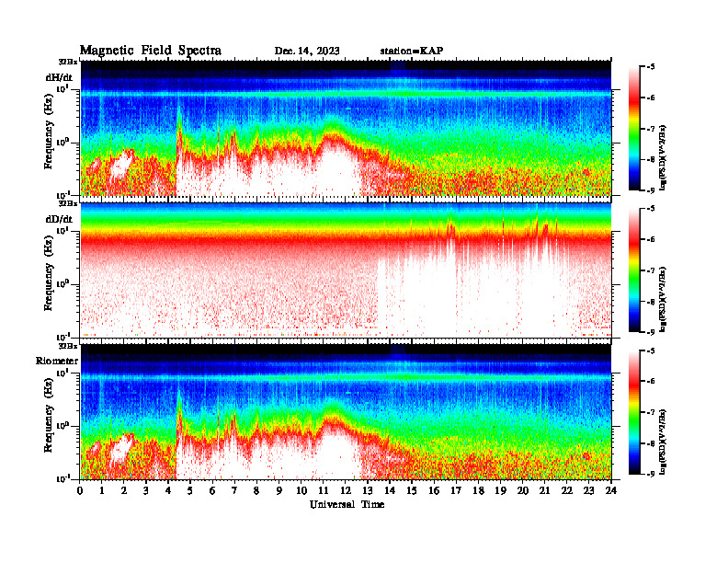This screenshot has width=728, height=563.
Task: Click the log PSD label beside dD/dt color bar
Action: coord(663,300)
